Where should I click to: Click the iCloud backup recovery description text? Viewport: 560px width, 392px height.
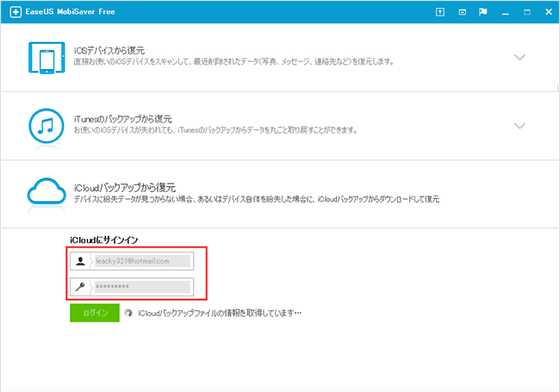[257, 199]
